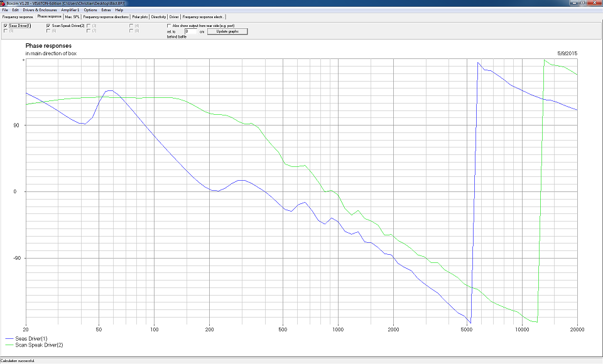Toggle the disabled driver (6) checkbox

(x=48, y=31)
